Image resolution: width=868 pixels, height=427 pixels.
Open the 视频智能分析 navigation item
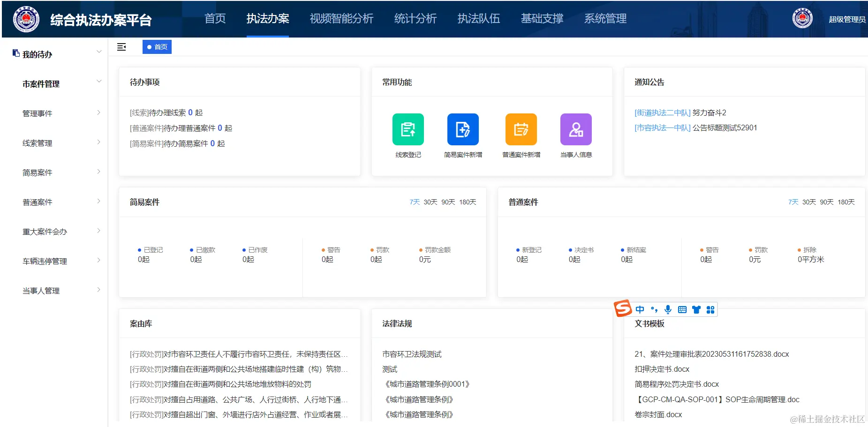(x=341, y=19)
